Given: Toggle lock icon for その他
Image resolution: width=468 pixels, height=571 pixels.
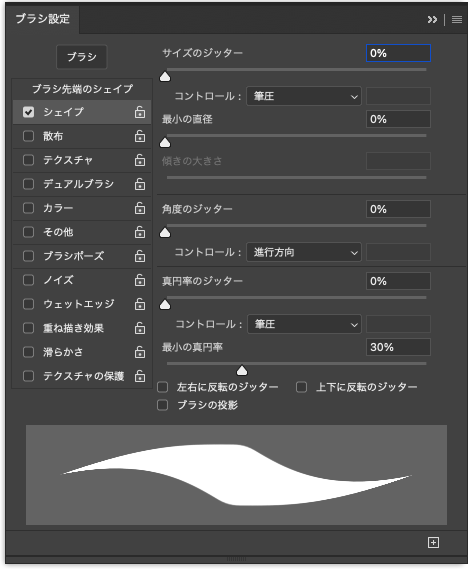Looking at the screenshot, I should click(140, 232).
